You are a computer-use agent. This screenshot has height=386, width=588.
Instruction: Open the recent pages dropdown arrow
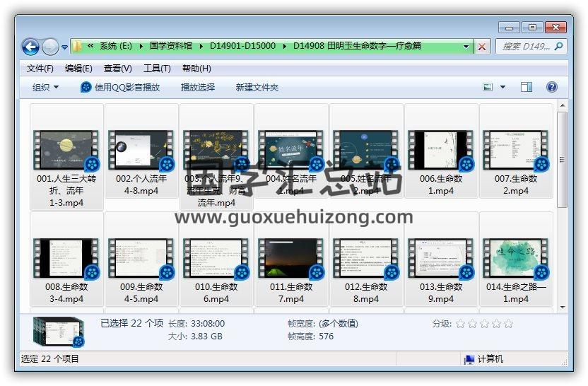tap(64, 47)
